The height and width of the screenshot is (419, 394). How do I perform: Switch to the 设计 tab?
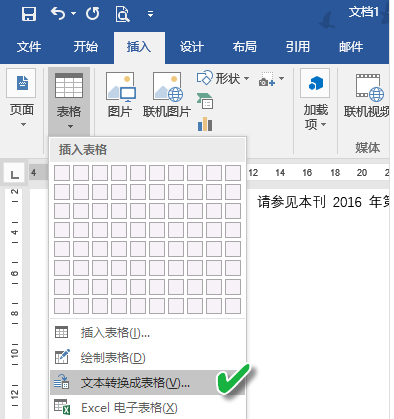click(191, 47)
